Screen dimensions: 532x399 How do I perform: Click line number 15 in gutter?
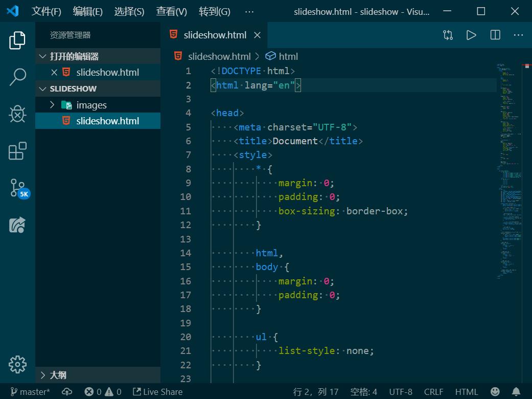(186, 267)
